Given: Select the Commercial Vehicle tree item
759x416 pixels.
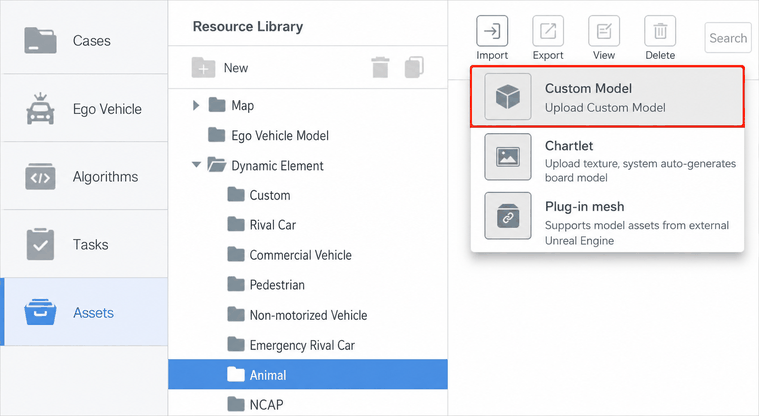Looking at the screenshot, I should click(x=307, y=255).
